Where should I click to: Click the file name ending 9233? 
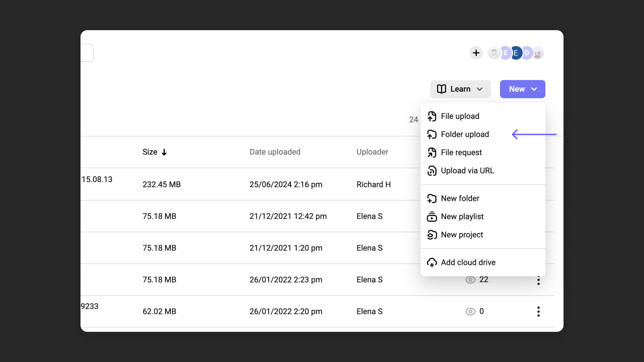coord(90,306)
